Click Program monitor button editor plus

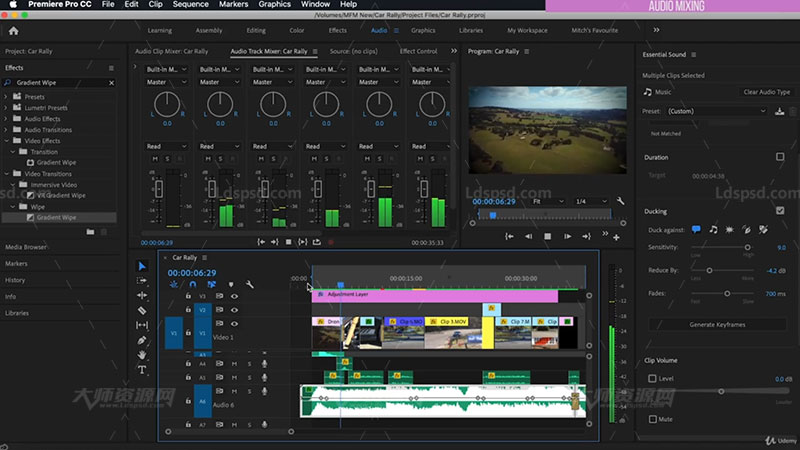(x=616, y=237)
